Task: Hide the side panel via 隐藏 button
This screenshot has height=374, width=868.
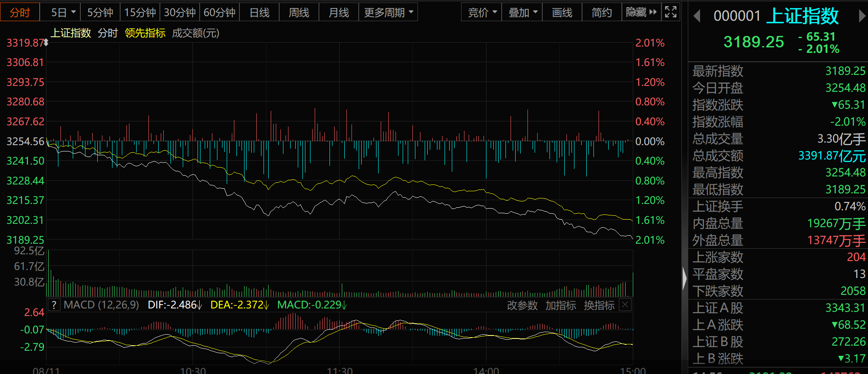Action: (641, 12)
